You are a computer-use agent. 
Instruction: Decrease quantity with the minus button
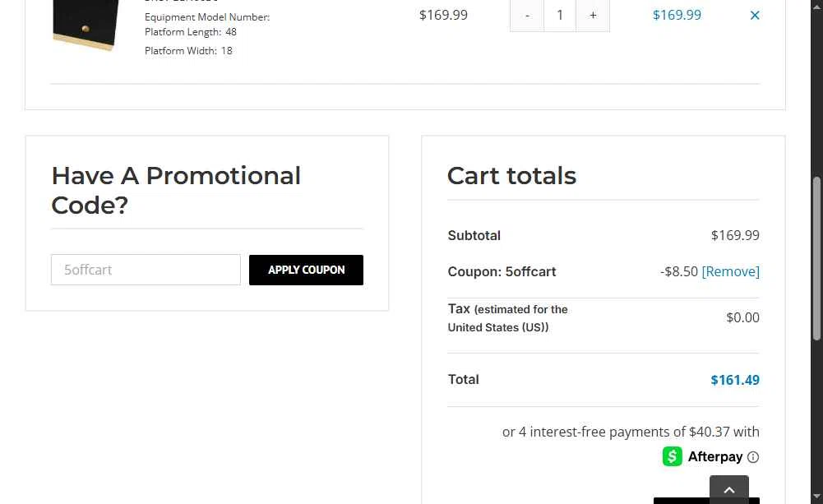[527, 16]
